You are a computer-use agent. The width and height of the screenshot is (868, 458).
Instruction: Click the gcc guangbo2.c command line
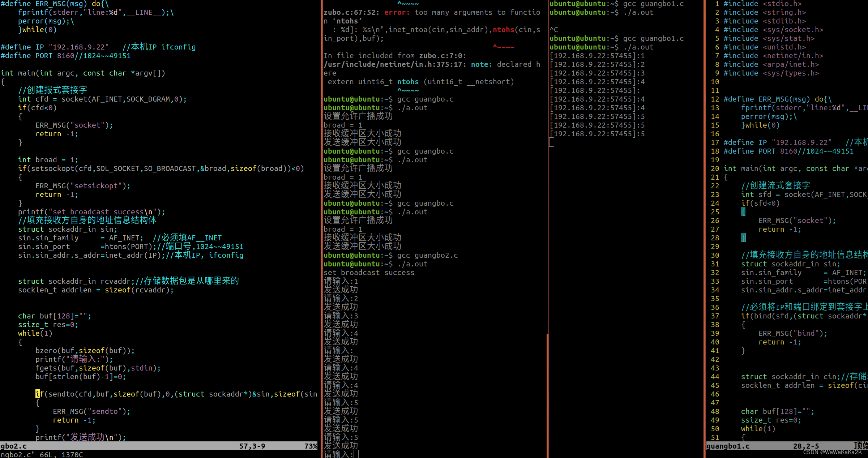coord(427,255)
